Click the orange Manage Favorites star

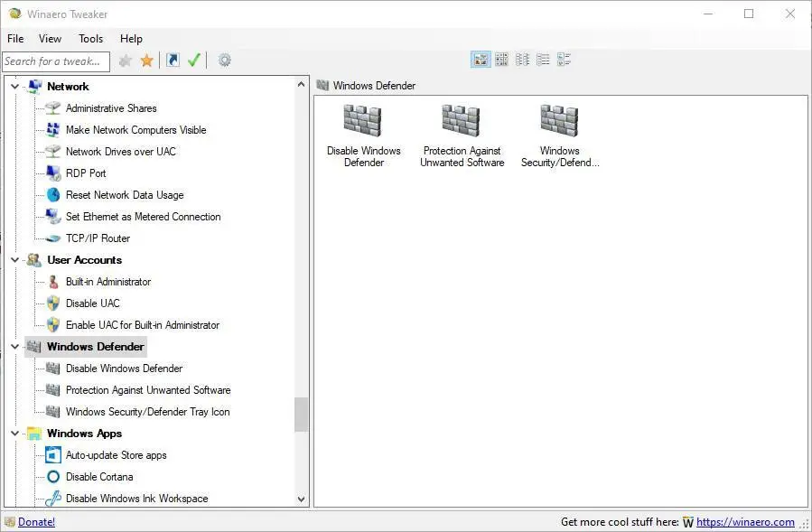click(147, 61)
